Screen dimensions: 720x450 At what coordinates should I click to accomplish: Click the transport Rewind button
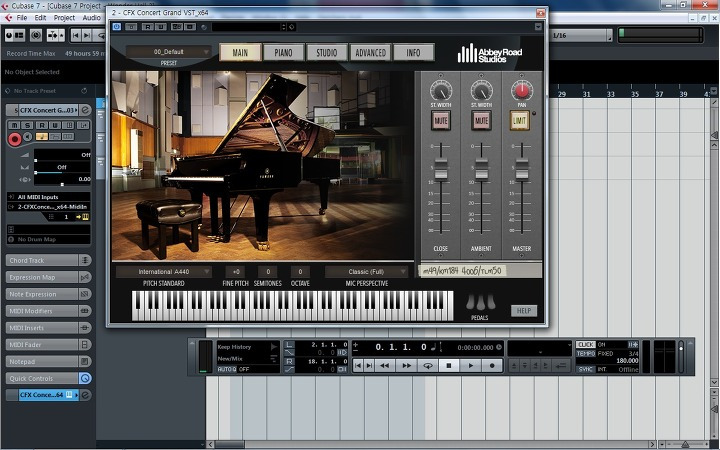coord(384,366)
